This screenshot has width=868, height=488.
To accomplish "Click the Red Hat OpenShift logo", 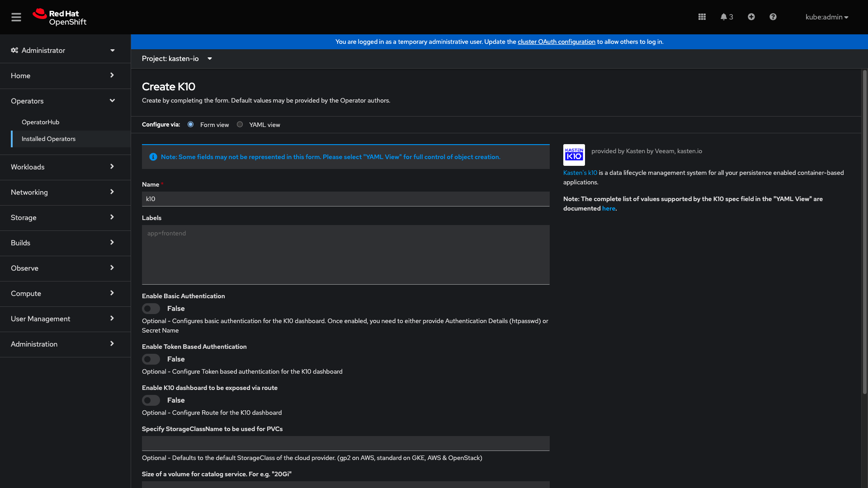I will [x=59, y=17].
